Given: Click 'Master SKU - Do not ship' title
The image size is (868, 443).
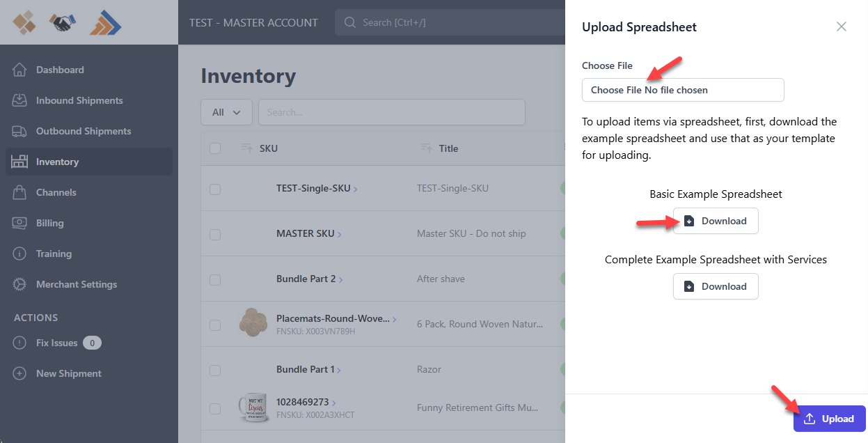Looking at the screenshot, I should coord(471,233).
